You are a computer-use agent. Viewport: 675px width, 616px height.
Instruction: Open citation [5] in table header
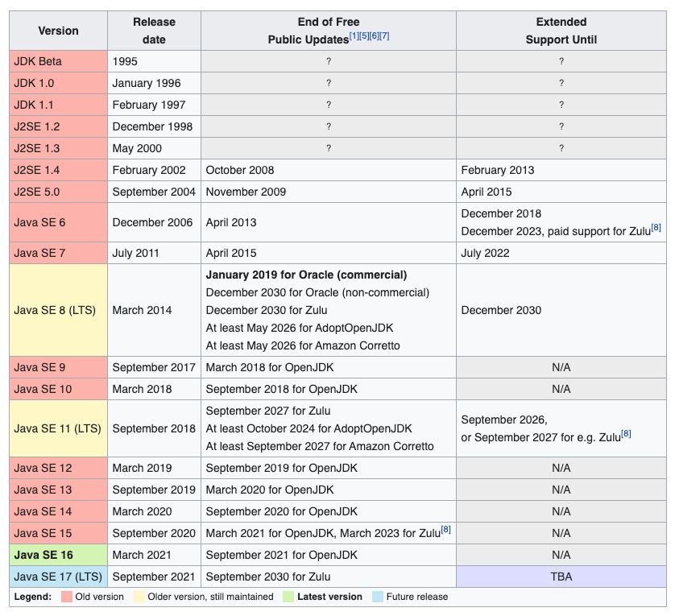pos(364,35)
